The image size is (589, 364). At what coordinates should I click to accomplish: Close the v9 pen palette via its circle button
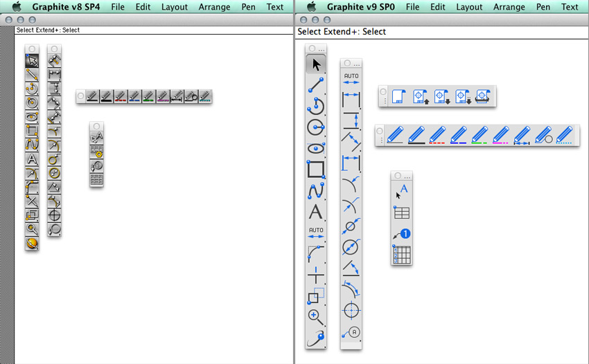[380, 131]
